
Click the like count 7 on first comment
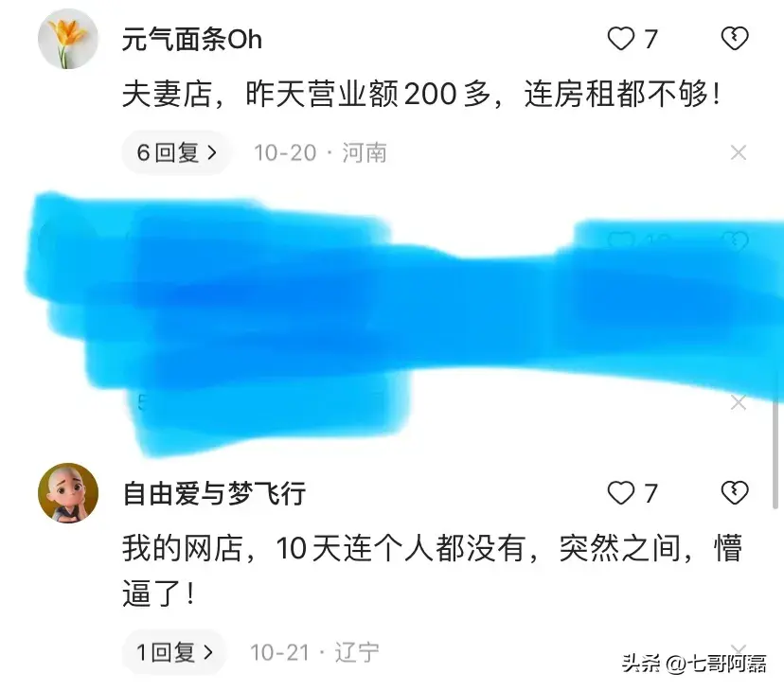coord(650,39)
